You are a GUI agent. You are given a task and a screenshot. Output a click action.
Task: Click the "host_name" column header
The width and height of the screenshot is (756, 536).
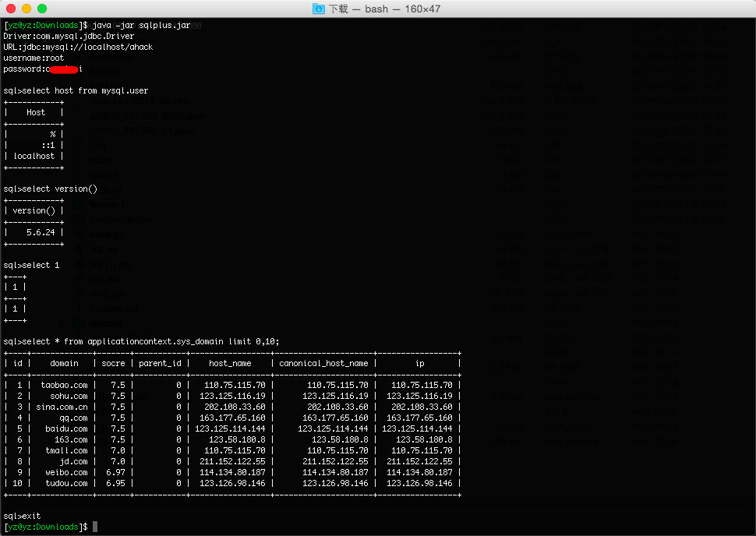pyautogui.click(x=230, y=363)
